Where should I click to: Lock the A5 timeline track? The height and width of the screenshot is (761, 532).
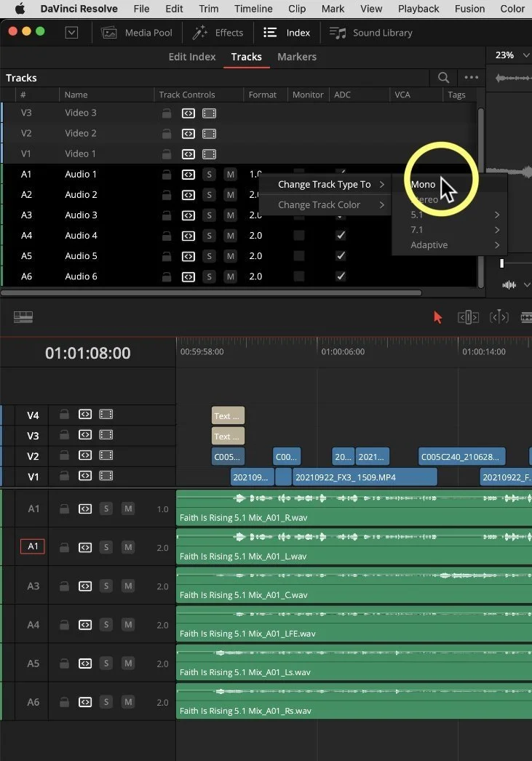[64, 664]
